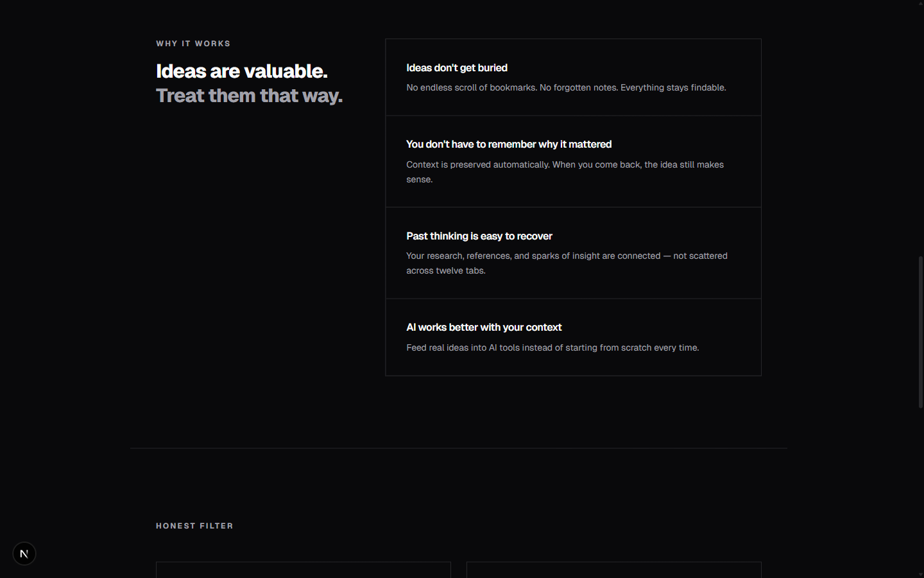
Task: Click the "Feed real ideas into AI tools" text
Action: point(552,347)
